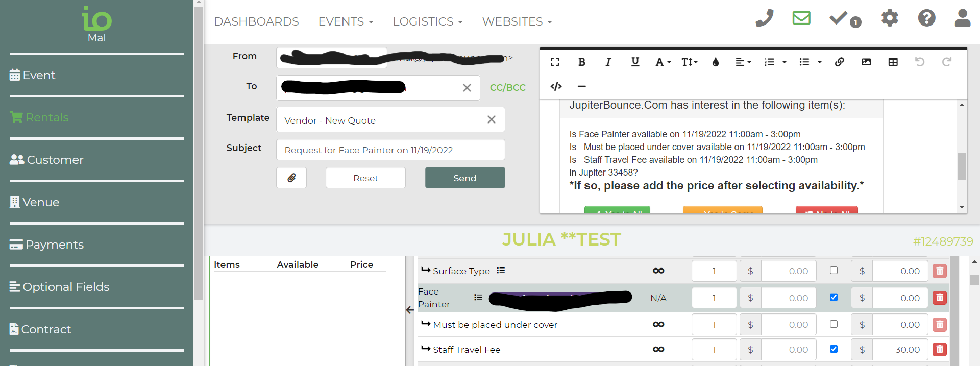
Task: Open the Logistics dropdown menu
Action: coord(427,22)
